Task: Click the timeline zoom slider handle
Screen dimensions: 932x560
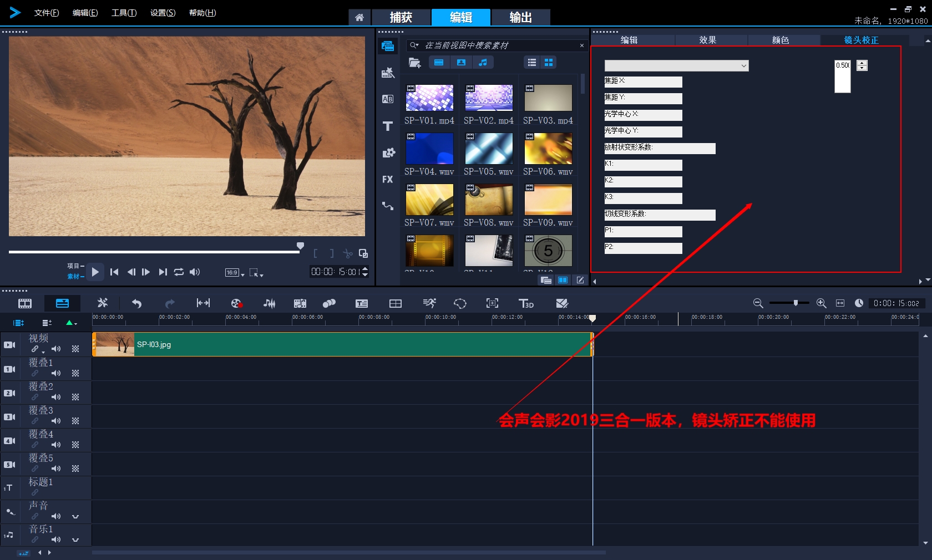Action: coord(796,303)
